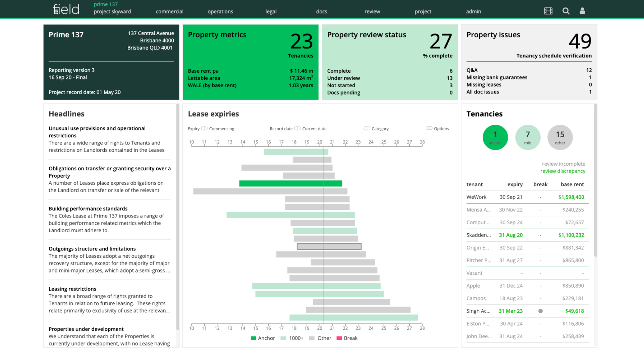Click the Headlines panel scrollbar
This screenshot has height=362, width=644.
tap(177, 217)
